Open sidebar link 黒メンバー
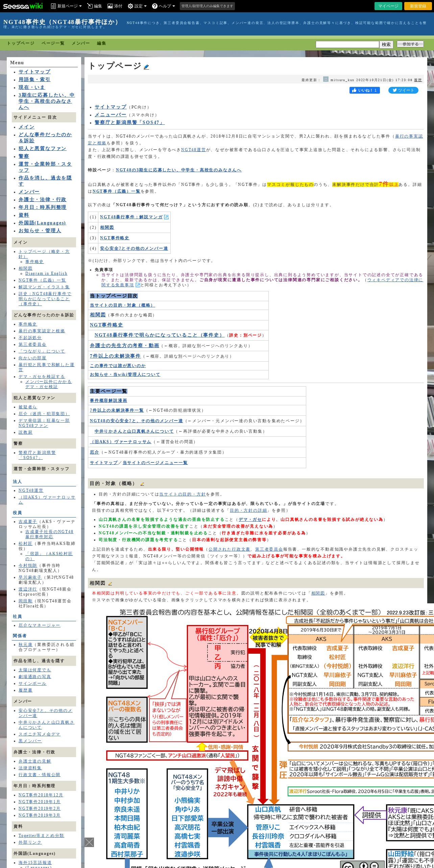Image resolution: width=434 pixels, height=868 pixels. (x=30, y=741)
